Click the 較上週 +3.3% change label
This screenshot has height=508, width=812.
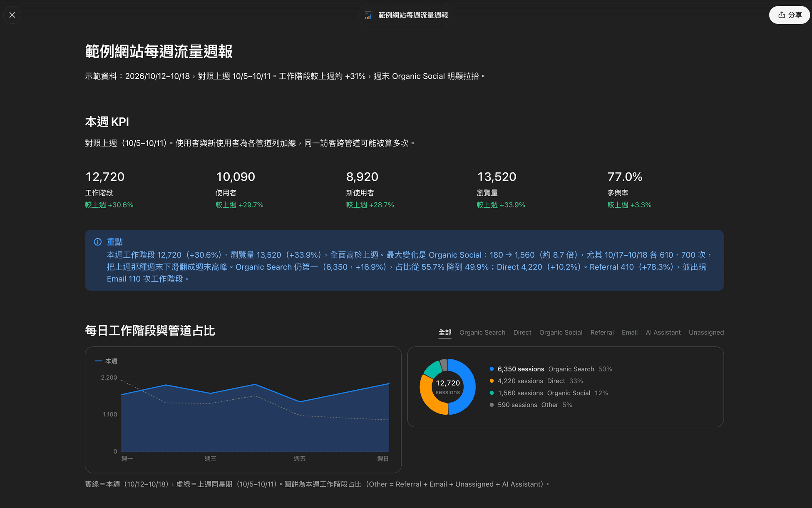pyautogui.click(x=629, y=205)
